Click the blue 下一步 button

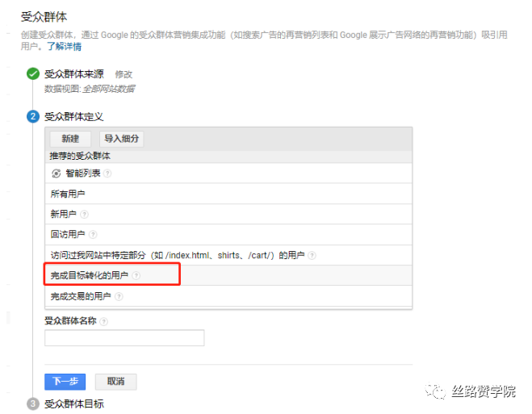[65, 382]
